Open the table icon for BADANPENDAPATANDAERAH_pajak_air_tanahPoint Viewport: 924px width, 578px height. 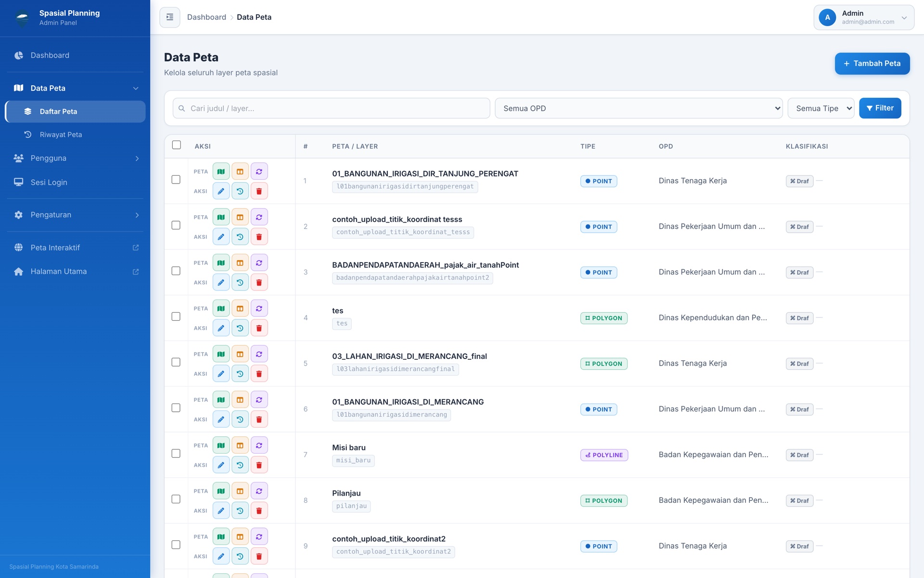point(240,263)
